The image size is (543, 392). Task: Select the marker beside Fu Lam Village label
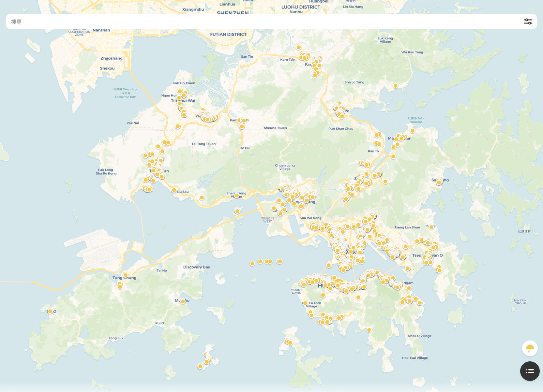pos(305,303)
